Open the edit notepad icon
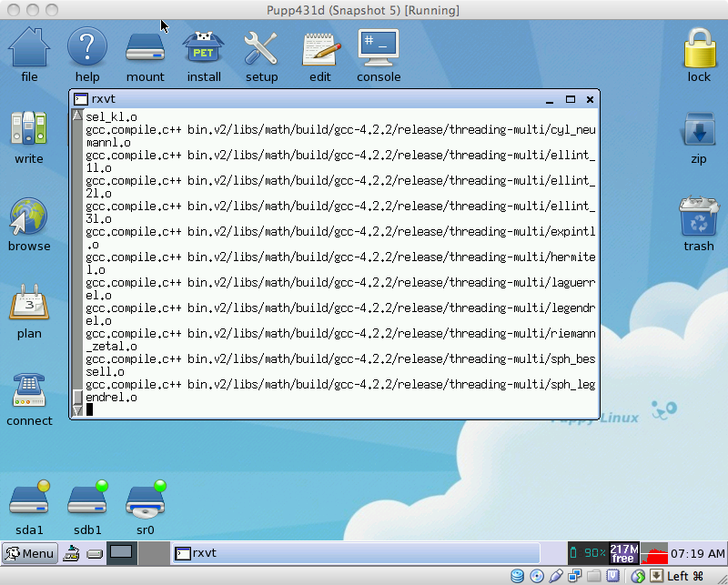Image resolution: width=728 pixels, height=585 pixels. point(320,48)
